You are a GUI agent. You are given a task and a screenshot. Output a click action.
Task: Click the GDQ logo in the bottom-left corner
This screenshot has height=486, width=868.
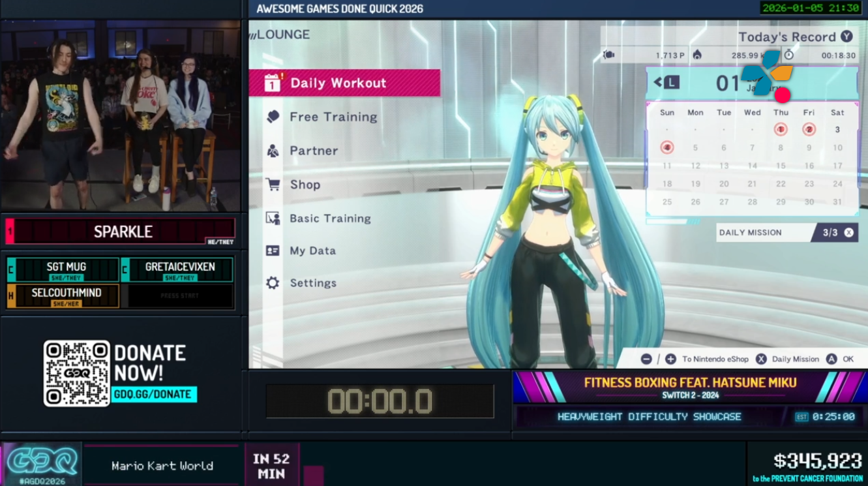pos(41,464)
